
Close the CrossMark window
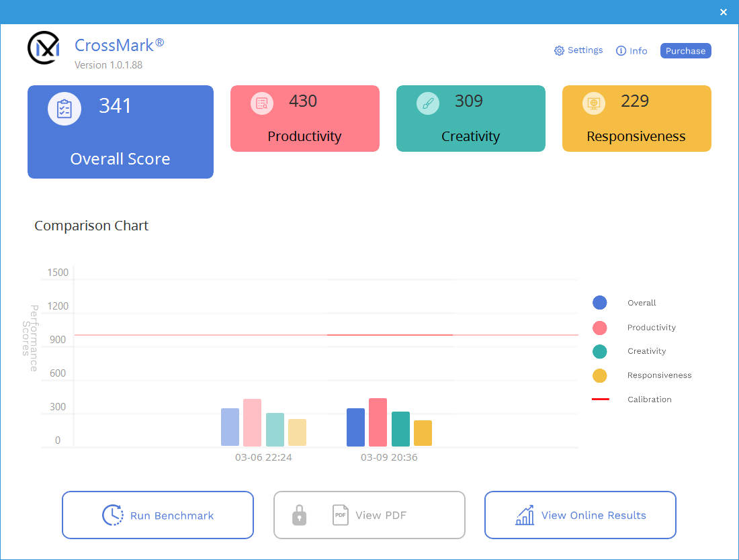pos(724,12)
